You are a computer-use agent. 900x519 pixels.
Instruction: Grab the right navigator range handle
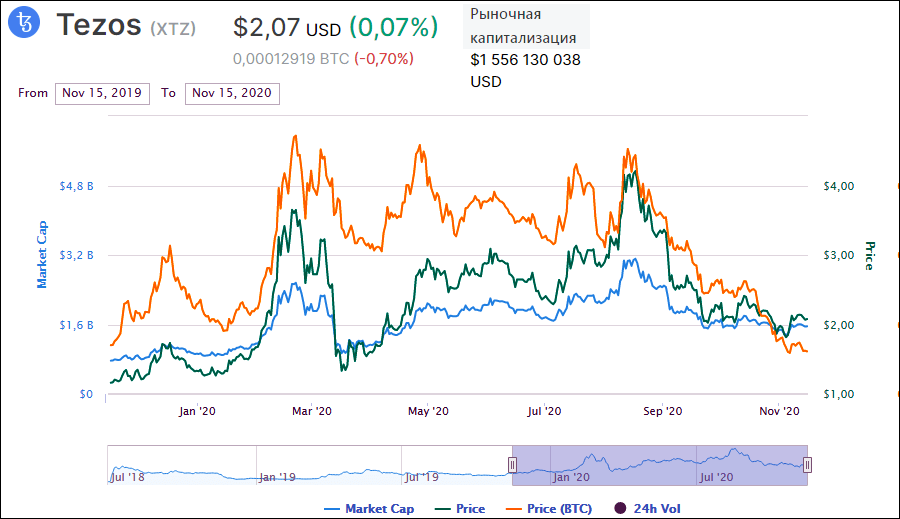(x=807, y=464)
